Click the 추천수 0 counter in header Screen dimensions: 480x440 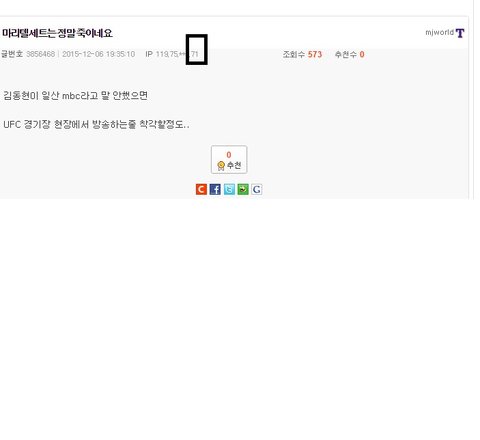point(349,54)
